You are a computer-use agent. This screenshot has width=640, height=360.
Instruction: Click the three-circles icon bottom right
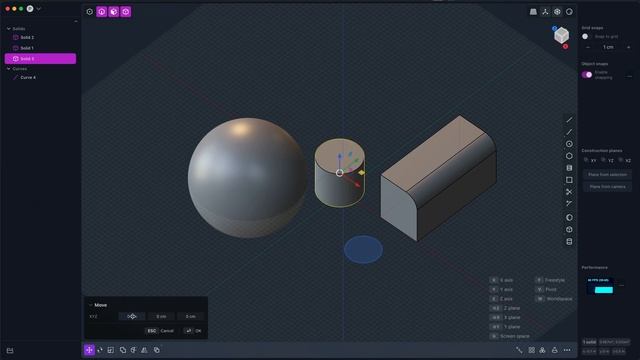click(x=542, y=350)
